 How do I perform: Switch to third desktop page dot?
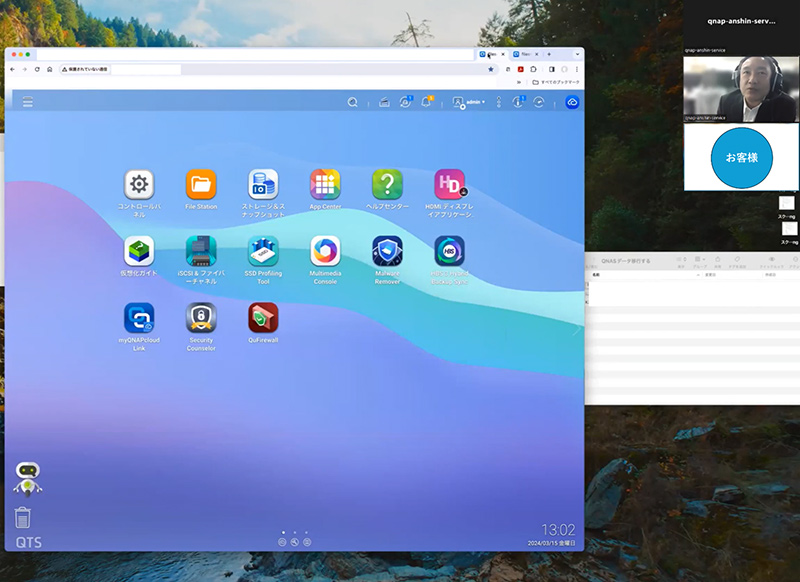tap(306, 533)
